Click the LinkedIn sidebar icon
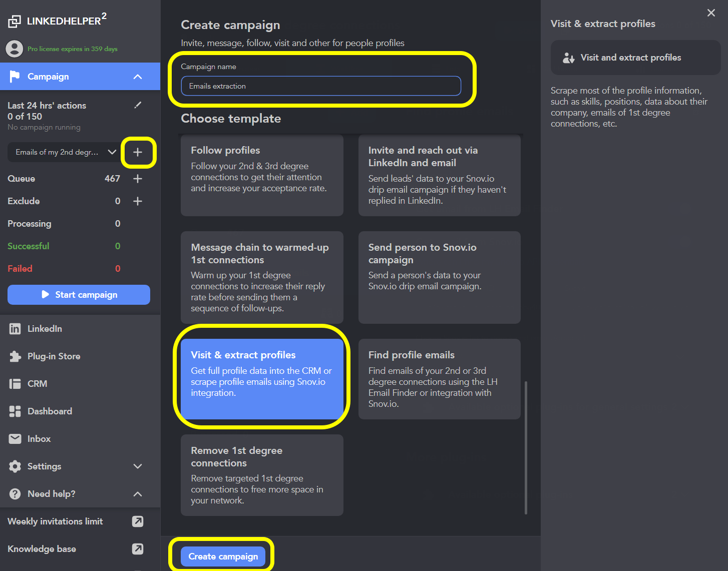 15,329
